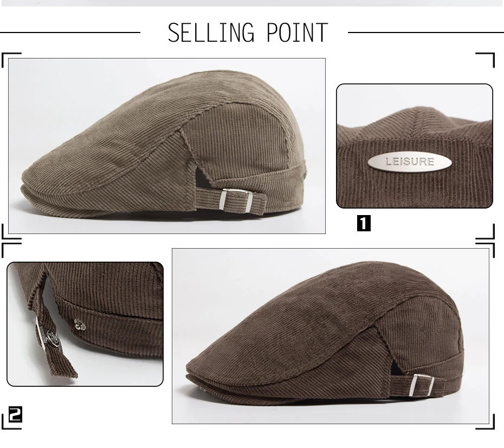The image size is (504, 448).
Task: Select the number 2 label badge
Action: click(x=15, y=414)
